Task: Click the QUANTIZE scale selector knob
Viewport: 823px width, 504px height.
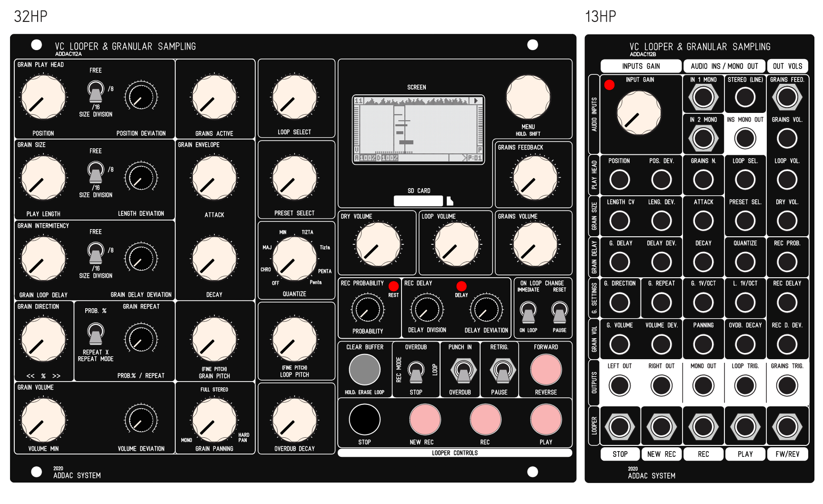Action: point(294,259)
